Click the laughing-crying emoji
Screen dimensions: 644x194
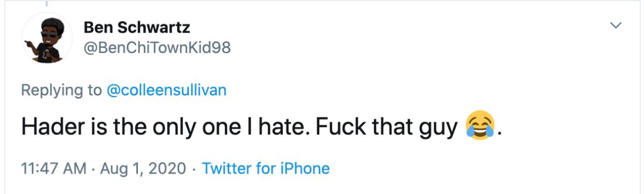tap(480, 127)
